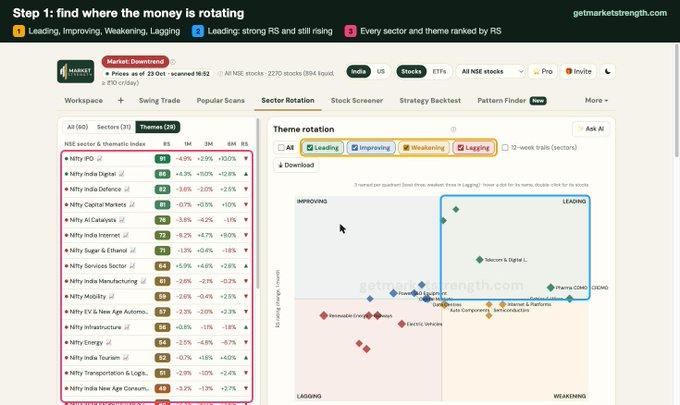Switch instrument type to ETFs
Viewport: 680px width, 405px height.
tap(439, 71)
